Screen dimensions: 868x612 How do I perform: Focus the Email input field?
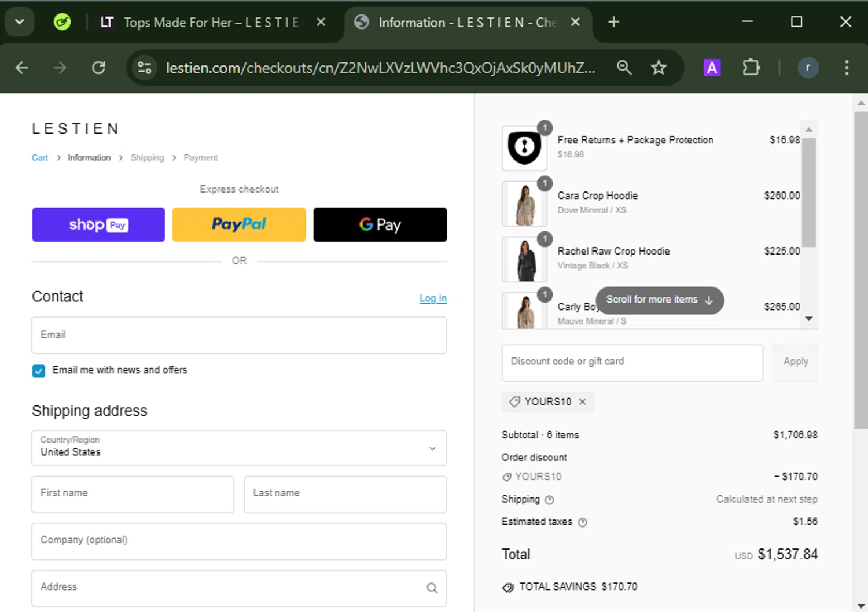coord(239,335)
